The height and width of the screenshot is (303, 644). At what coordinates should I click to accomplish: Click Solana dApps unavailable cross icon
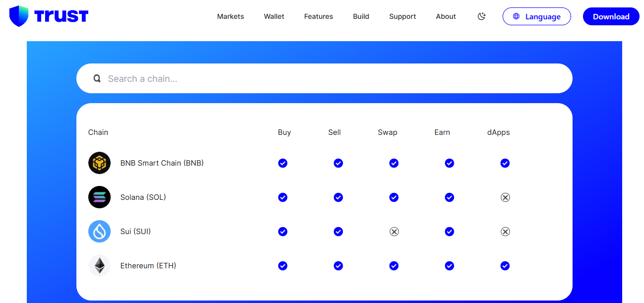click(x=505, y=197)
